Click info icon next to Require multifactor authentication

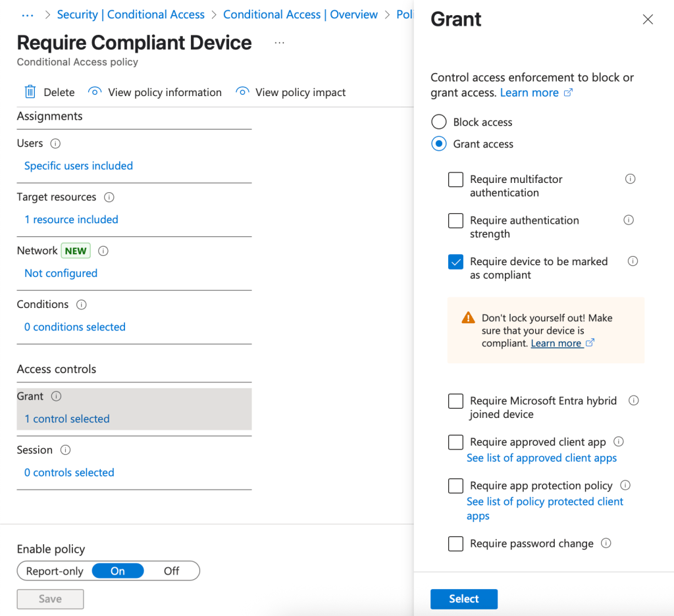pyautogui.click(x=630, y=179)
